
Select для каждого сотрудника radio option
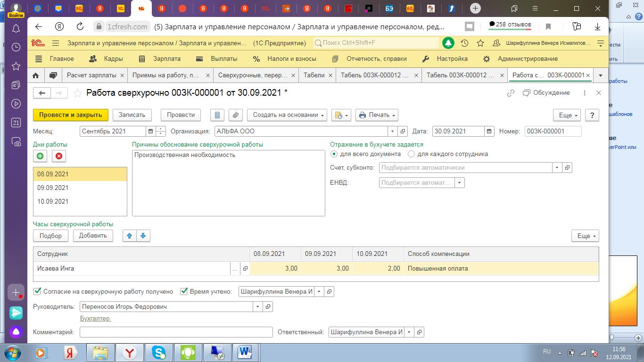412,154
